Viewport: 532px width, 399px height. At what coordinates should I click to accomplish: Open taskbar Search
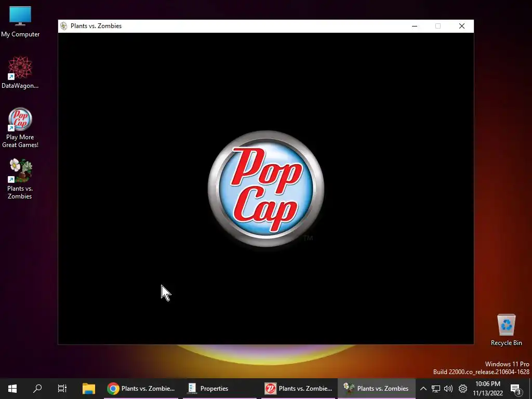(37, 389)
